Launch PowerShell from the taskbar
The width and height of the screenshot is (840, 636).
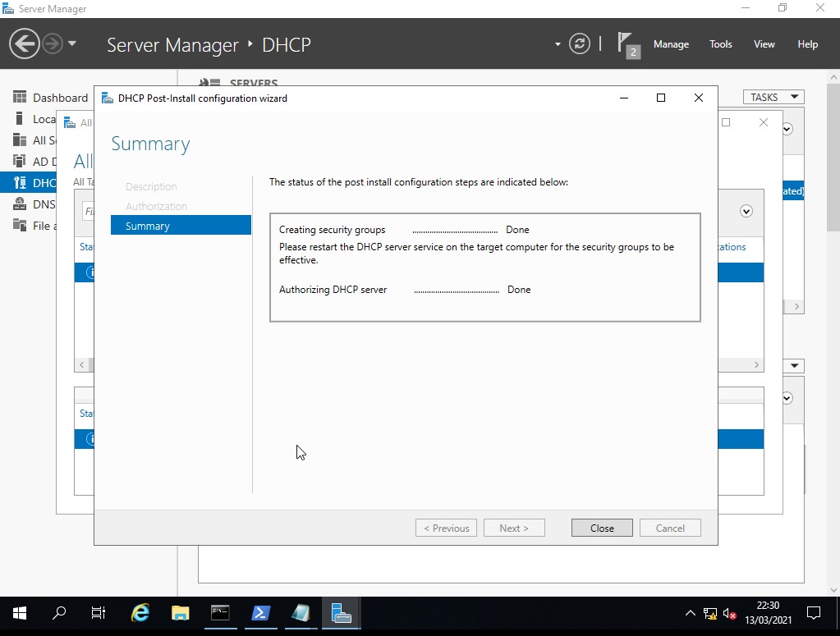tap(260, 613)
